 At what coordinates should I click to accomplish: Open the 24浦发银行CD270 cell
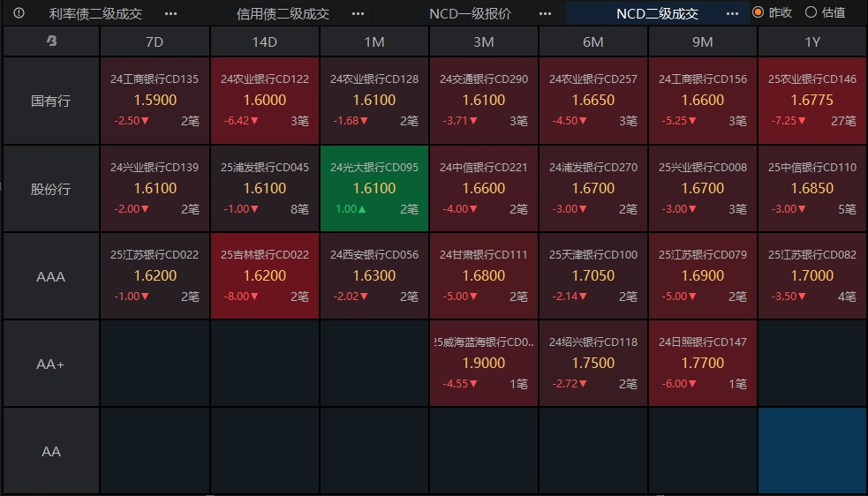(x=593, y=189)
